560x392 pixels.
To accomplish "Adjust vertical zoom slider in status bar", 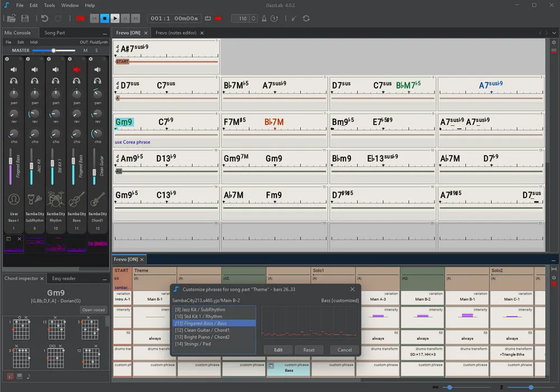I will [x=531, y=387].
